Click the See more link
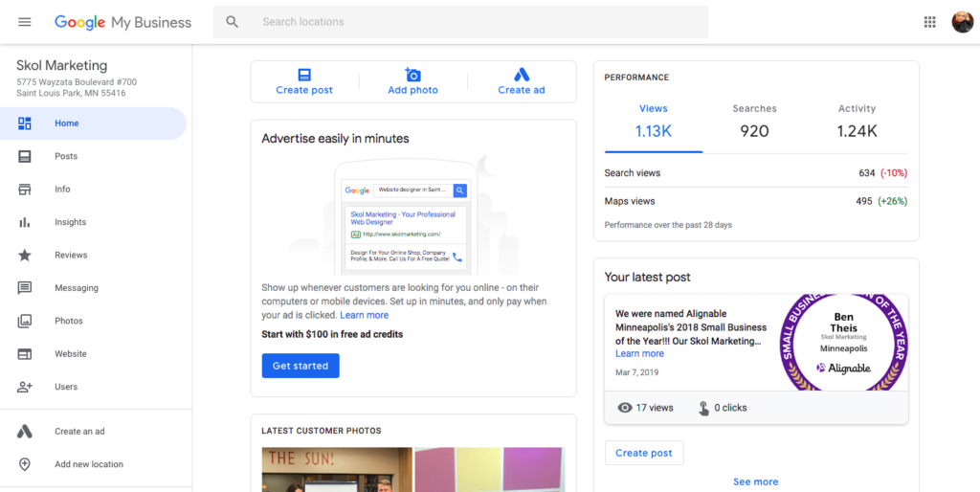 [x=756, y=482]
